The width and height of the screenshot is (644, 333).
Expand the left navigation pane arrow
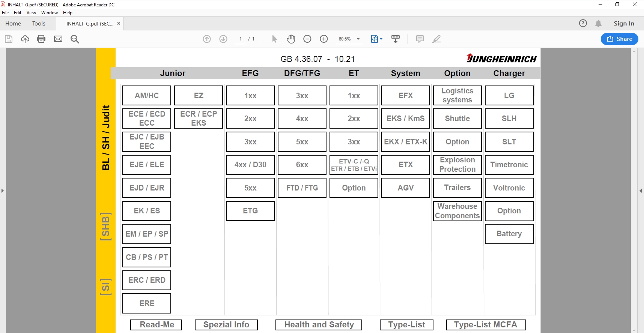(3, 190)
